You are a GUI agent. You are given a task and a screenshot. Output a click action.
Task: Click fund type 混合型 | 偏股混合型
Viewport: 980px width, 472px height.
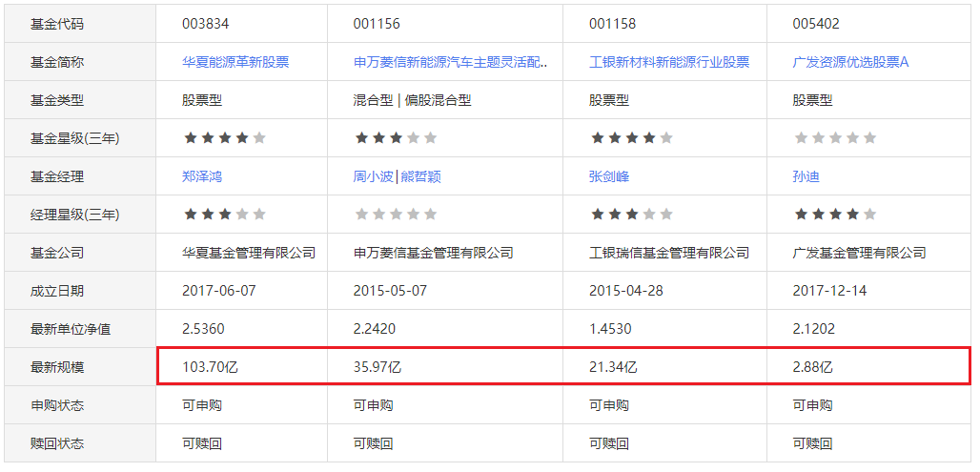[x=413, y=100]
